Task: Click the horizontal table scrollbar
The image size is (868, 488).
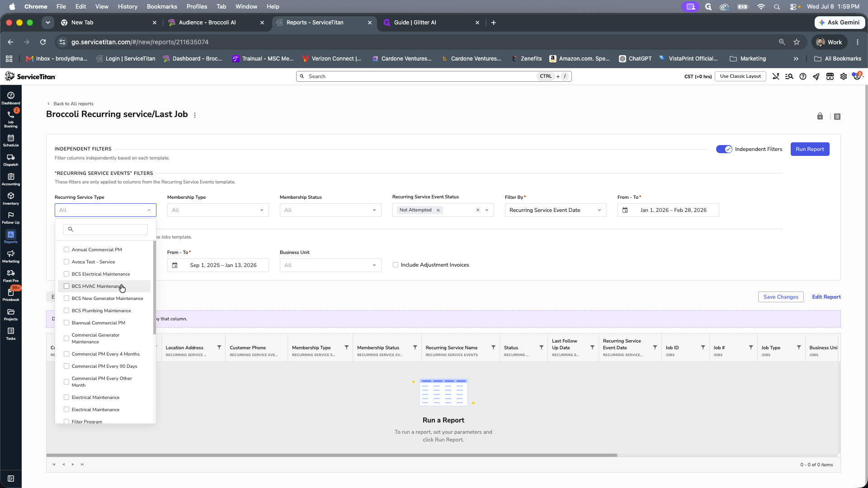Action: (x=331, y=455)
